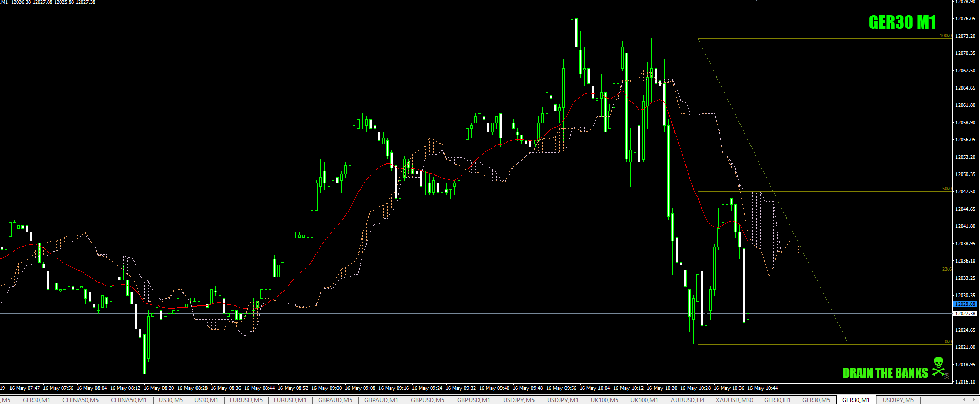This screenshot has height=404, width=980.
Task: Open the AUDUSD,H4 chart tab
Action: [x=688, y=400]
